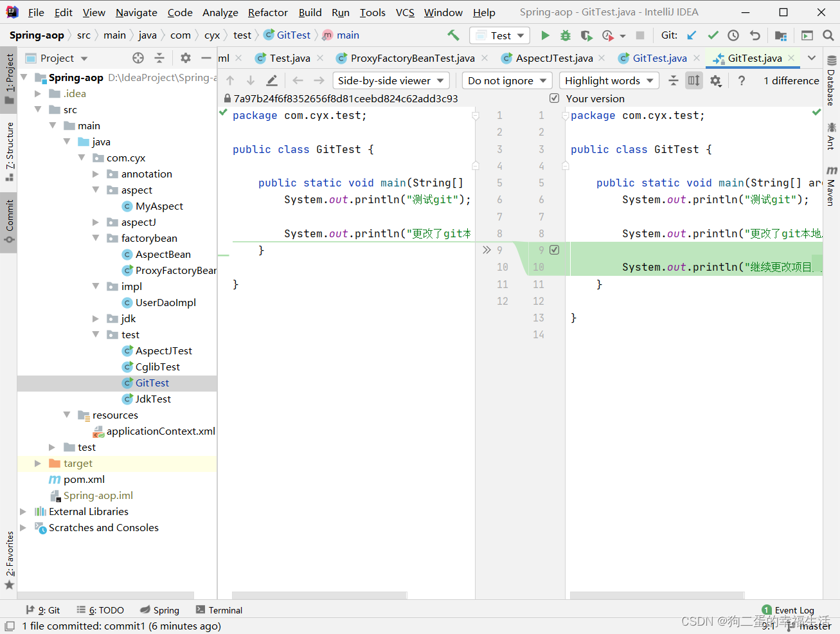Open the Structure side tab

point(9,152)
